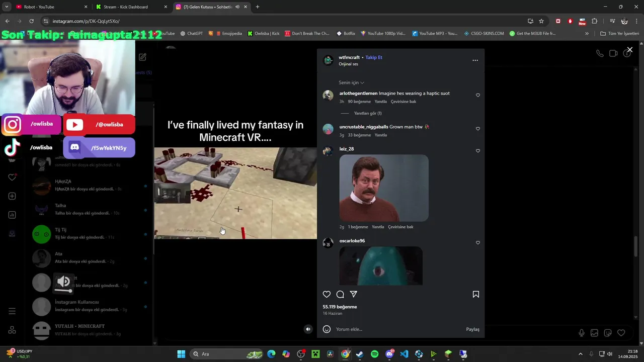644x362 pixels.
Task: Open the oscarloke96 GIF comment image
Action: click(x=381, y=266)
